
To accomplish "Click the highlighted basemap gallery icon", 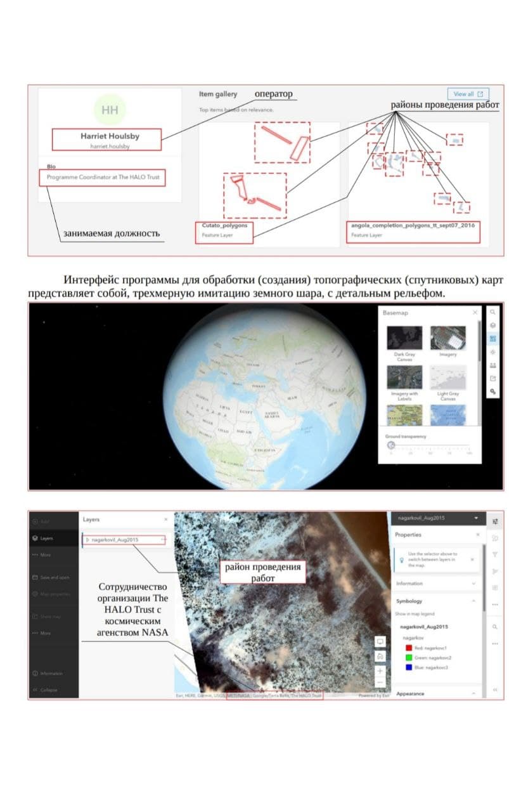I will [492, 339].
